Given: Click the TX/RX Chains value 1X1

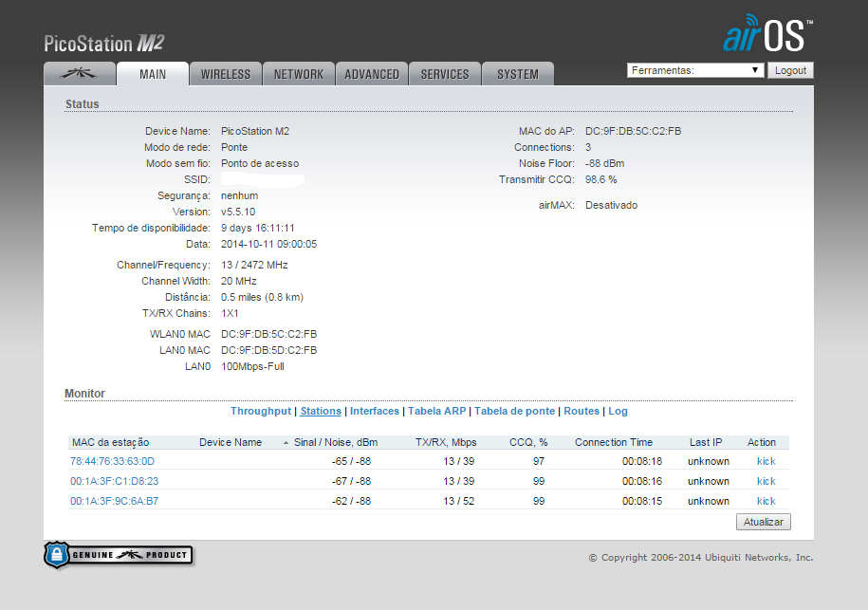Looking at the screenshot, I should click(x=230, y=313).
